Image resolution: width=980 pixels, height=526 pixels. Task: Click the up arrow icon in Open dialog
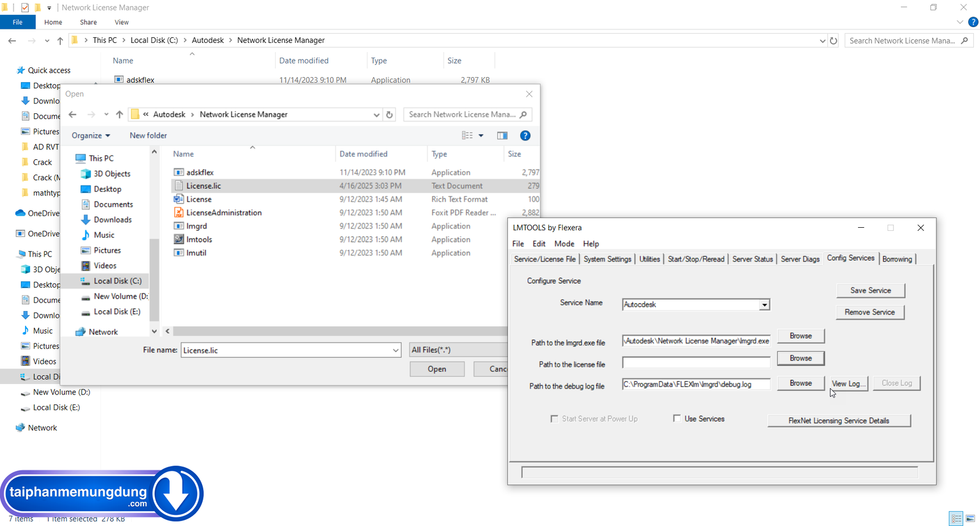119,115
